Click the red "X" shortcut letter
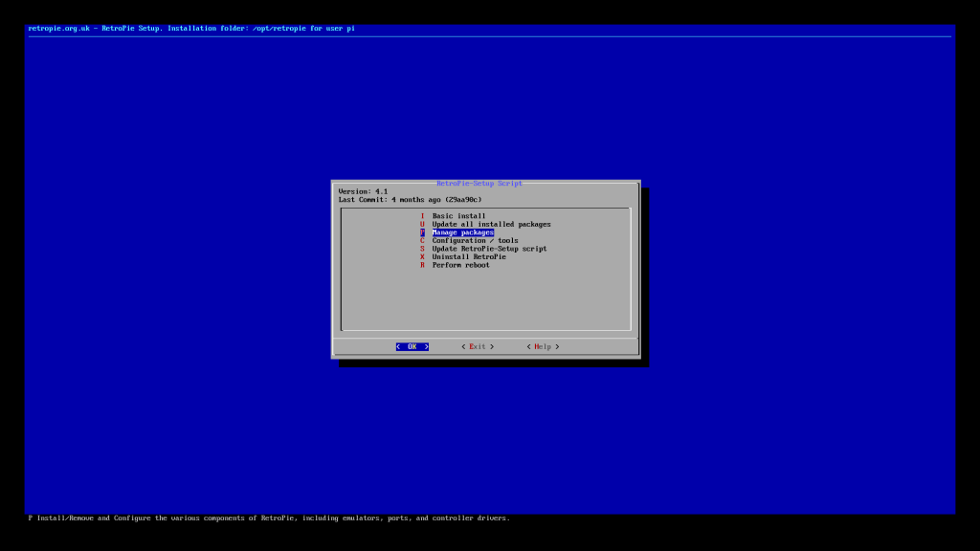The image size is (980, 551). (421, 255)
